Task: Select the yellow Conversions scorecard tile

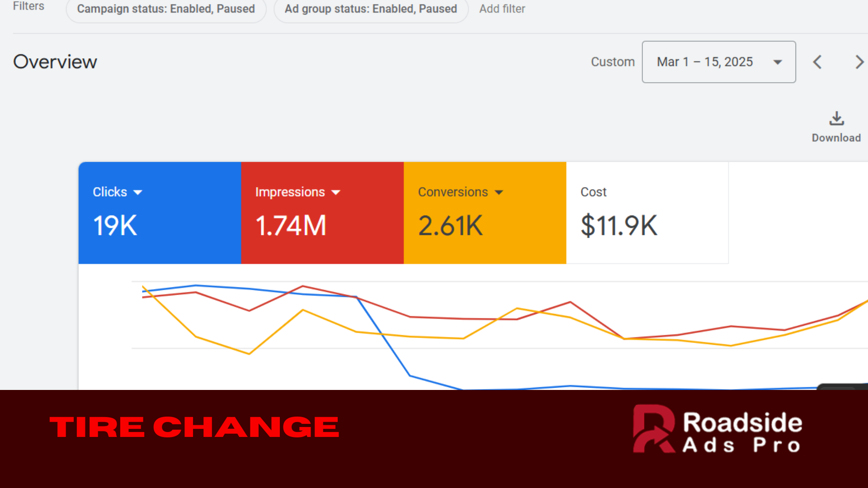Action: coord(485,213)
